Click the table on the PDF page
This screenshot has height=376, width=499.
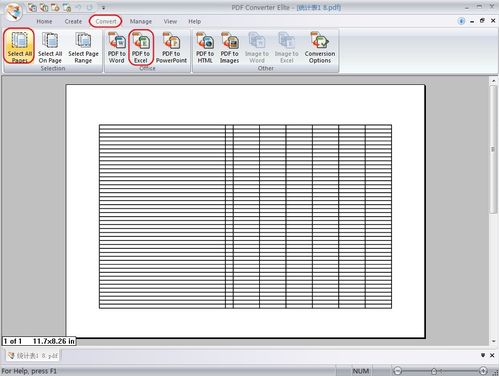tap(245, 216)
